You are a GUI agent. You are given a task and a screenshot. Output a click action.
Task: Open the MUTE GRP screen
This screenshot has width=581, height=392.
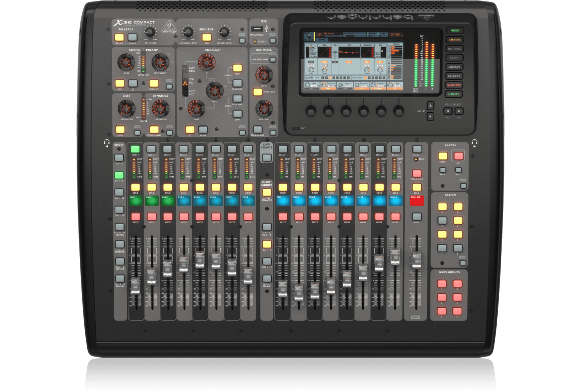tap(455, 85)
